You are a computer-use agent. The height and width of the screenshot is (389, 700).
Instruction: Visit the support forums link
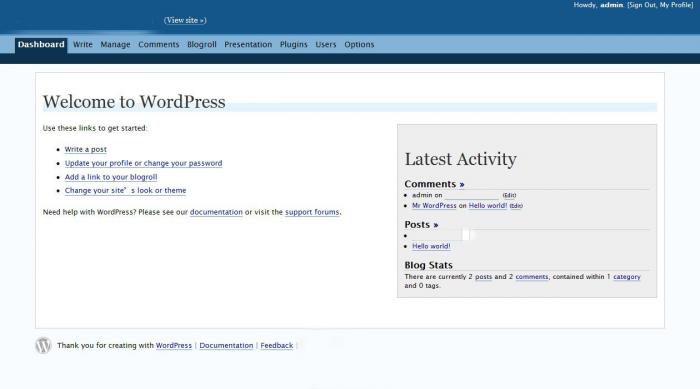pos(312,212)
